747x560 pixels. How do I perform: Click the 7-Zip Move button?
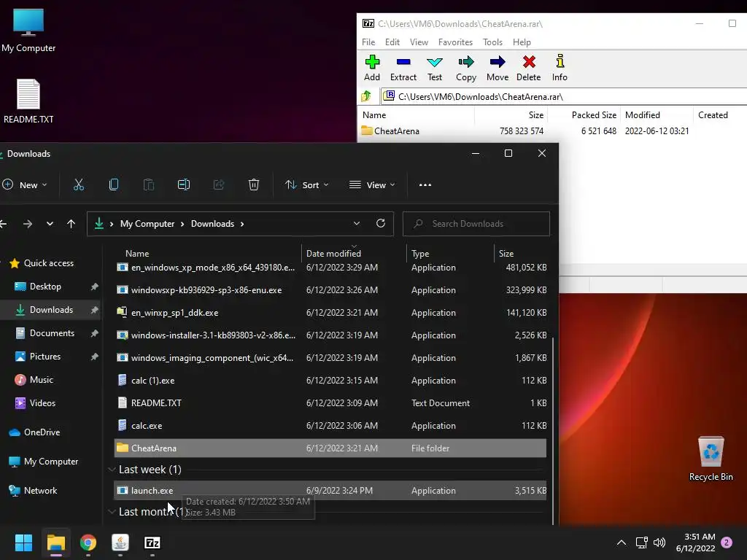[x=498, y=68]
